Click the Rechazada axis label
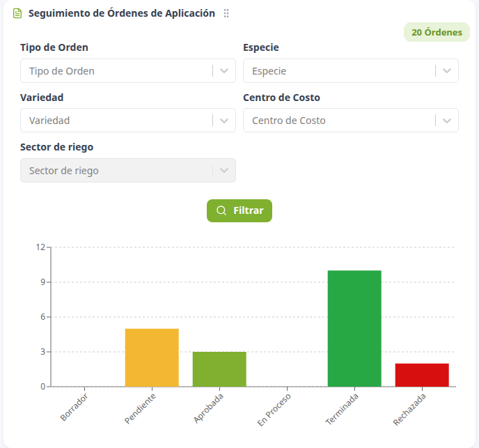The image size is (479, 448). (409, 410)
